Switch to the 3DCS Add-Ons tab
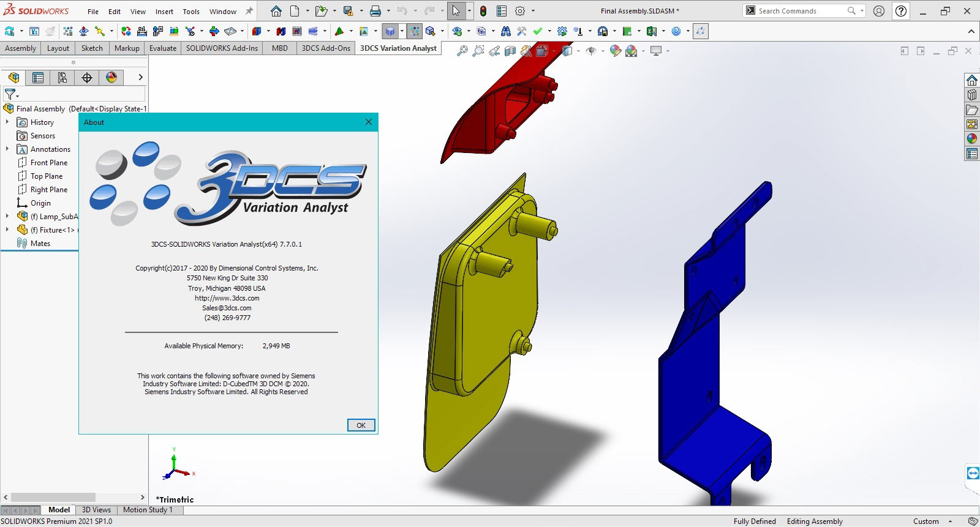 [x=326, y=48]
